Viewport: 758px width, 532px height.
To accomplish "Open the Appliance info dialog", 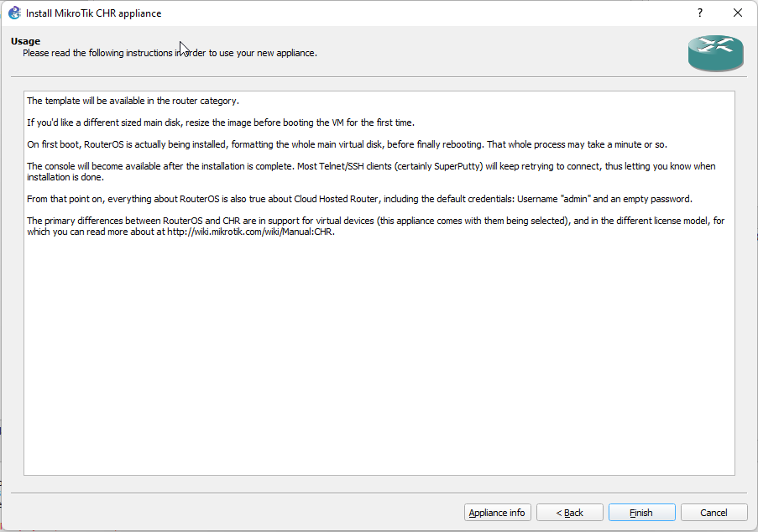I will pos(497,512).
